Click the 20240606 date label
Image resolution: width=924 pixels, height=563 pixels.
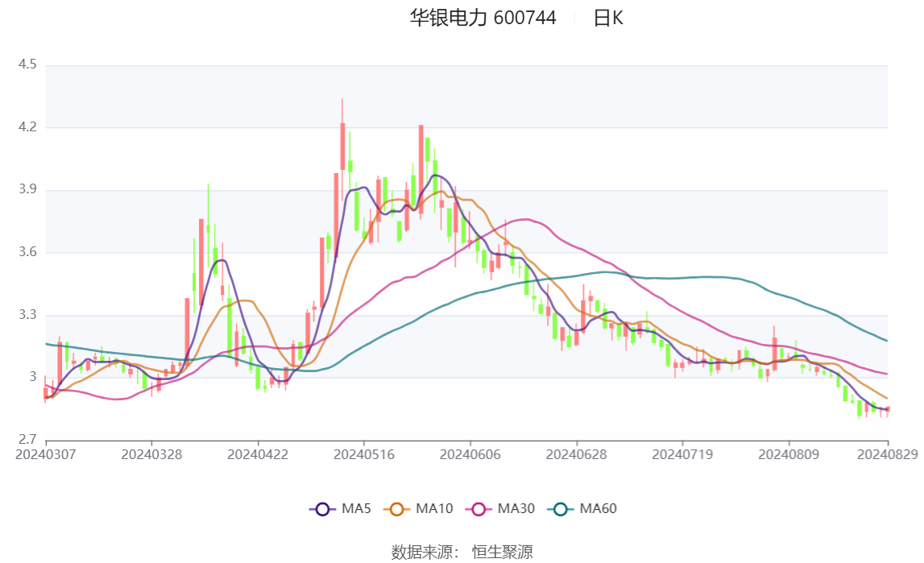click(x=470, y=454)
